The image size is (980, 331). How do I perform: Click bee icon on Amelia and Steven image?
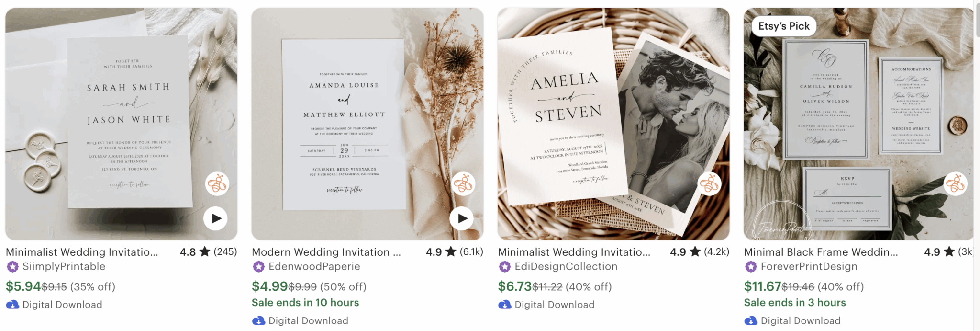click(709, 184)
